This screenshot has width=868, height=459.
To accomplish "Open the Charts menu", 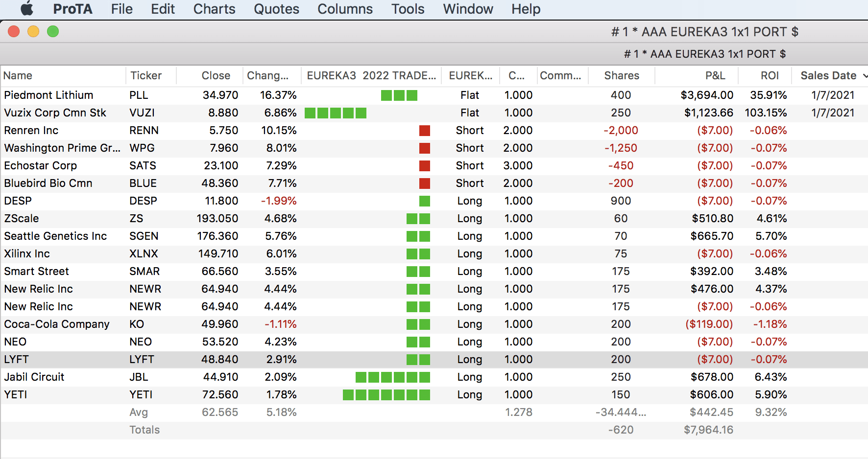I will 214,9.
